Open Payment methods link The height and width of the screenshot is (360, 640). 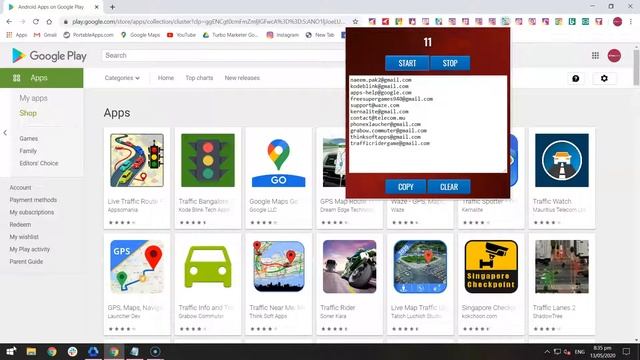[33, 200]
